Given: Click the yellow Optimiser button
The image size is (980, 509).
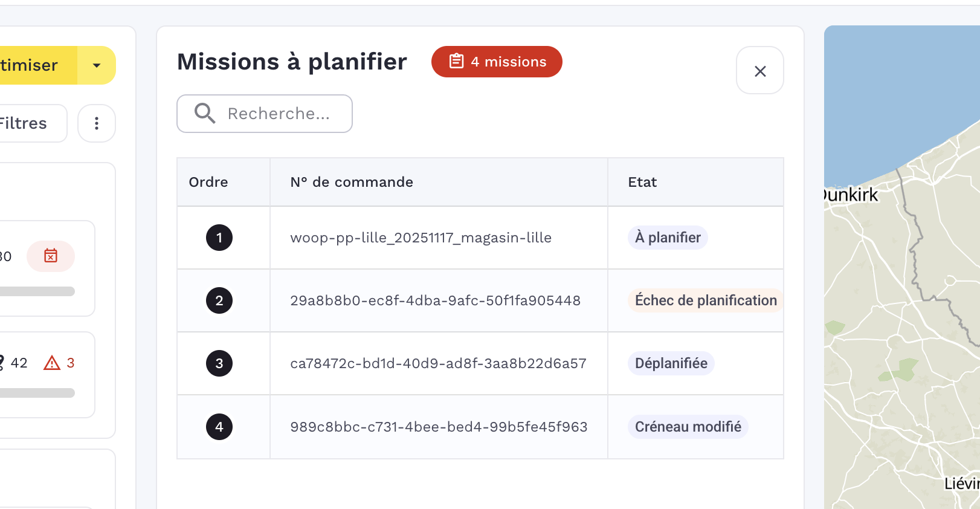Looking at the screenshot, I should point(33,65).
